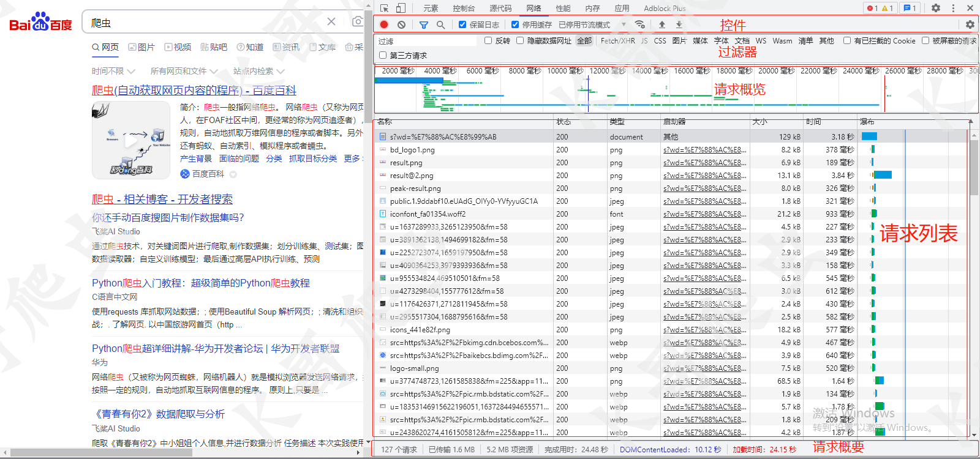
Task: Toggle the 停用缓存 checkbox
Action: [x=515, y=24]
